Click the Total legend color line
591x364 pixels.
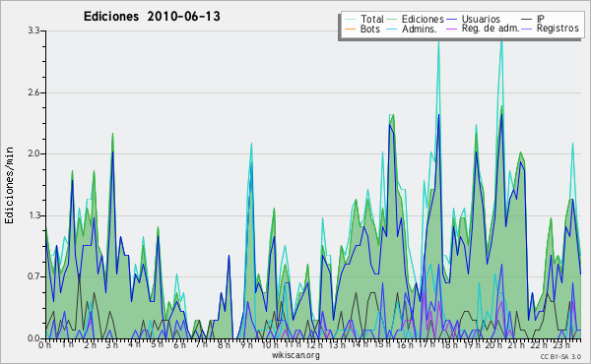(x=350, y=20)
